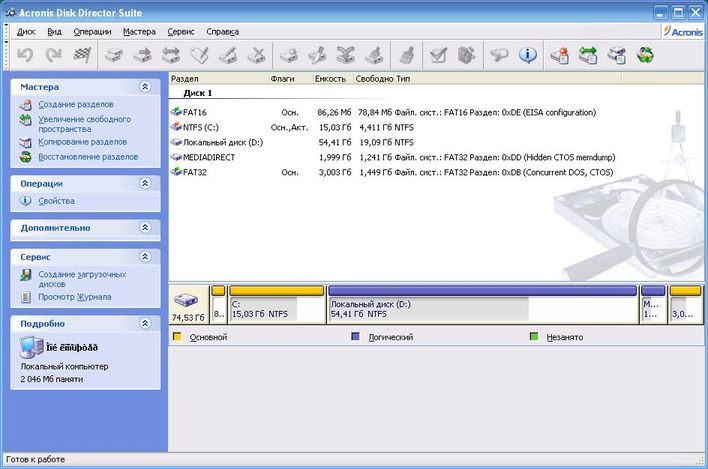This screenshot has width=708, height=469.
Task: Click the brush icon in the toolbar
Action: (406, 55)
